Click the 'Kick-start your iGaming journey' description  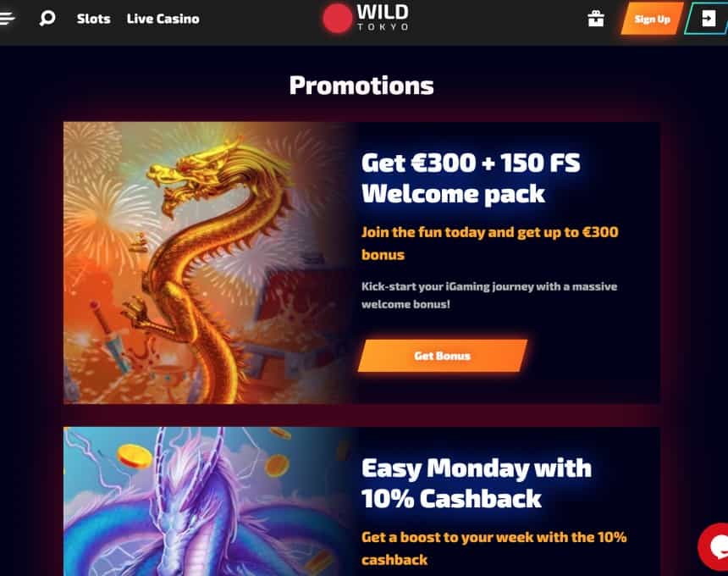click(489, 296)
